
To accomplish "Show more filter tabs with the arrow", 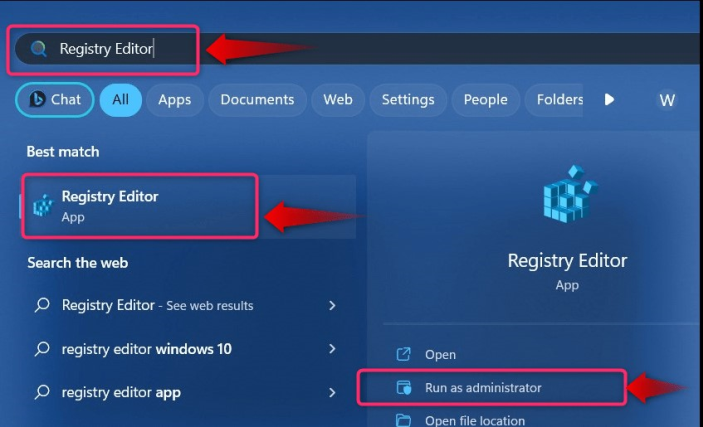I will click(609, 100).
